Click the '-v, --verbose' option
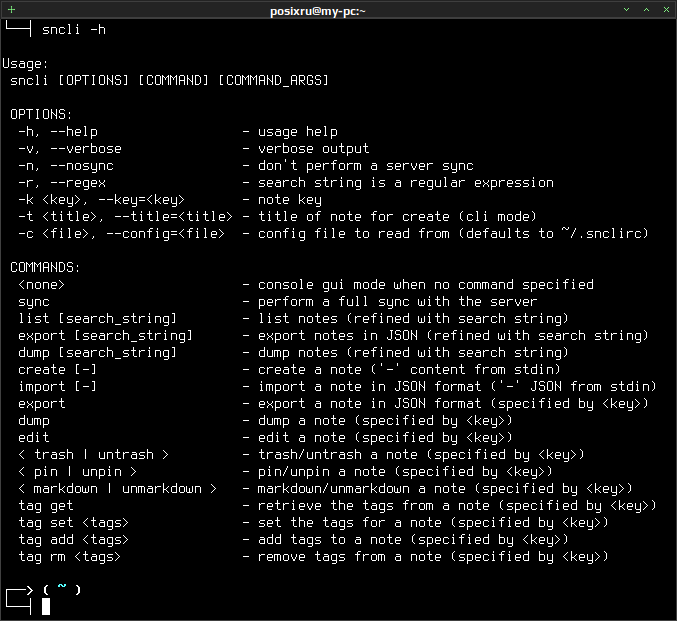 70,149
